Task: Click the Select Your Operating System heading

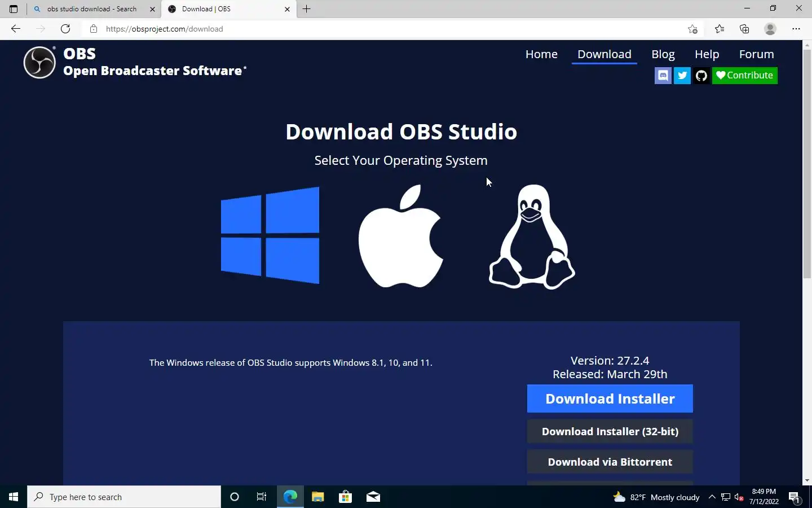Action: pyautogui.click(x=401, y=160)
